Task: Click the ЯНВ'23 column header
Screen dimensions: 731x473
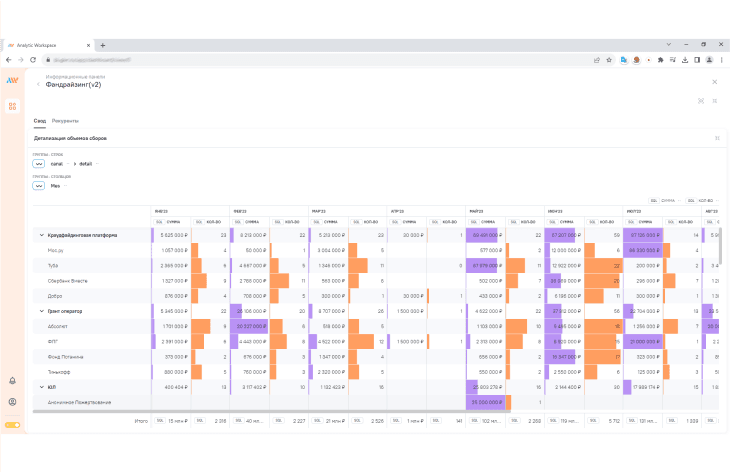Action: [161, 212]
